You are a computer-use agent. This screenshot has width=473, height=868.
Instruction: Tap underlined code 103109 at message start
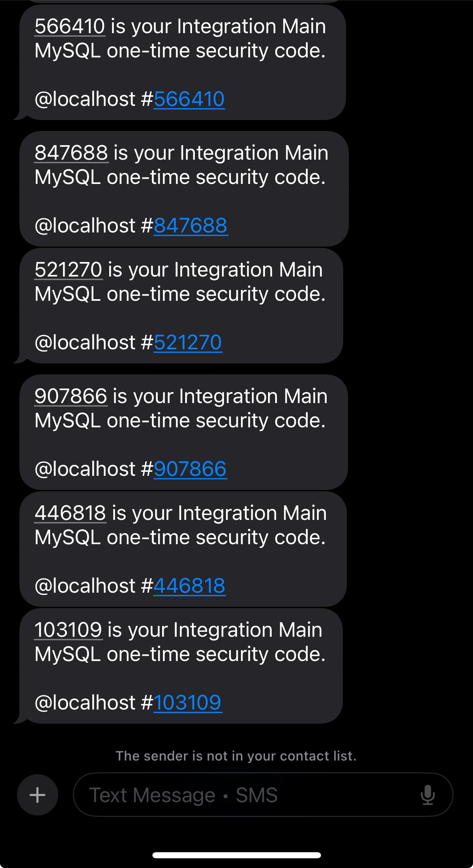point(68,630)
